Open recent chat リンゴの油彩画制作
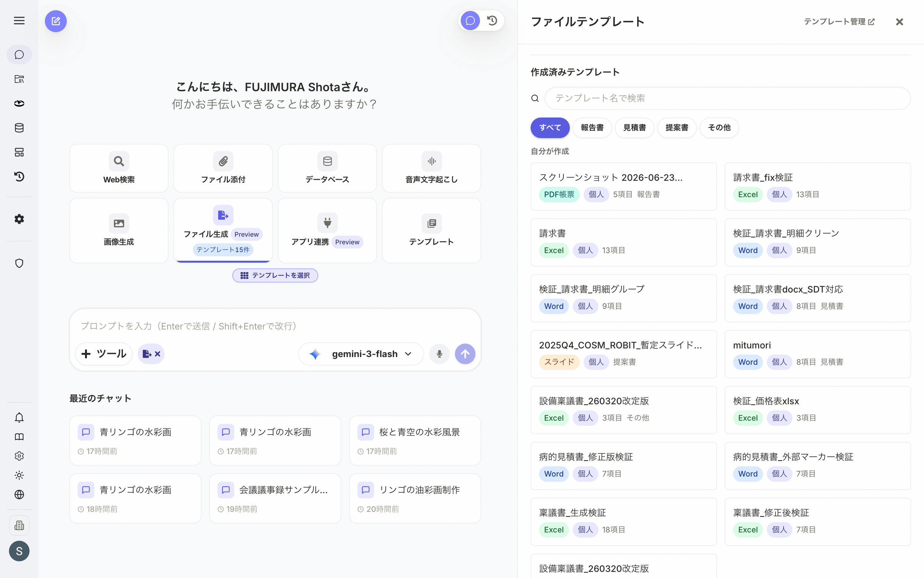Viewport: 924px width, 578px height. tap(415, 498)
